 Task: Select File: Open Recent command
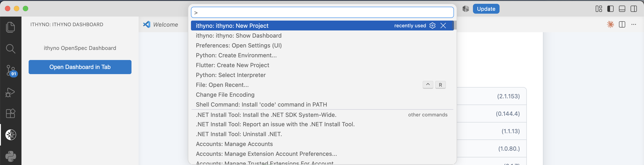pyautogui.click(x=322, y=85)
